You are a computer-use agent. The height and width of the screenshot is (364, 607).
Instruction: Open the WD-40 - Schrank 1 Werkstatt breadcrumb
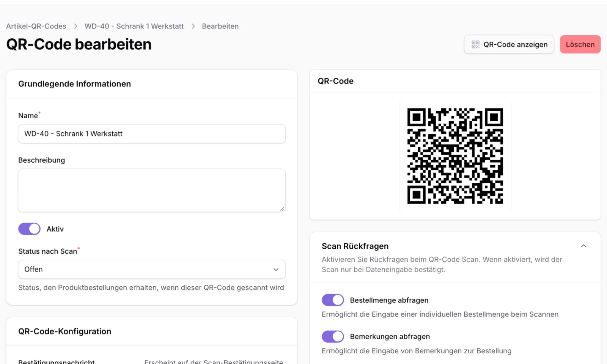coord(134,26)
